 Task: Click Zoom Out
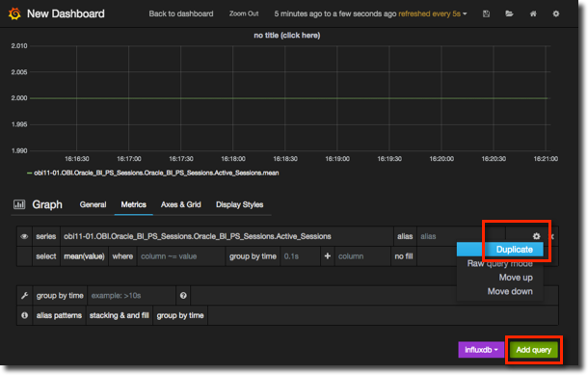click(x=244, y=13)
